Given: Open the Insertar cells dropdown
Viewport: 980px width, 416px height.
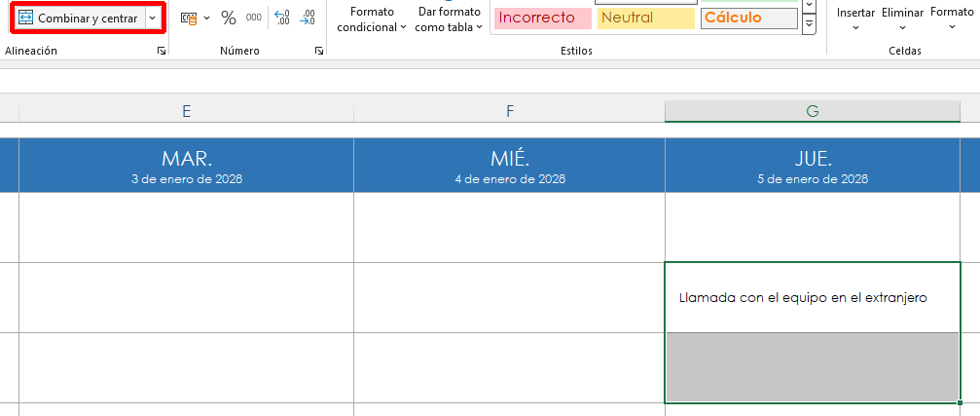Looking at the screenshot, I should [x=855, y=19].
